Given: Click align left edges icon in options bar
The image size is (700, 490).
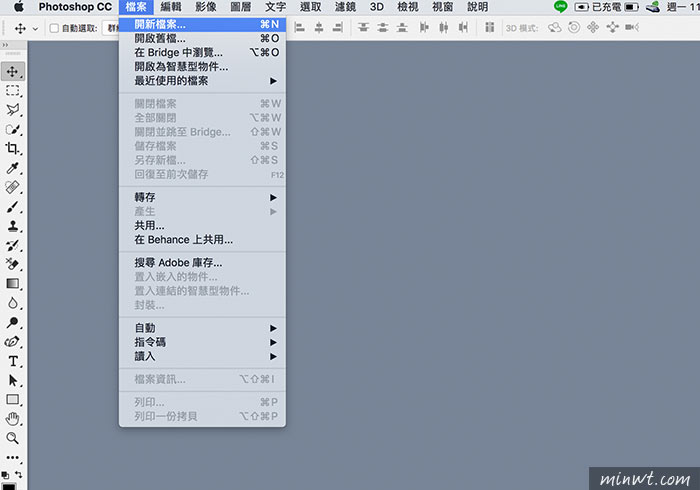Looking at the screenshot, I should 300,28.
